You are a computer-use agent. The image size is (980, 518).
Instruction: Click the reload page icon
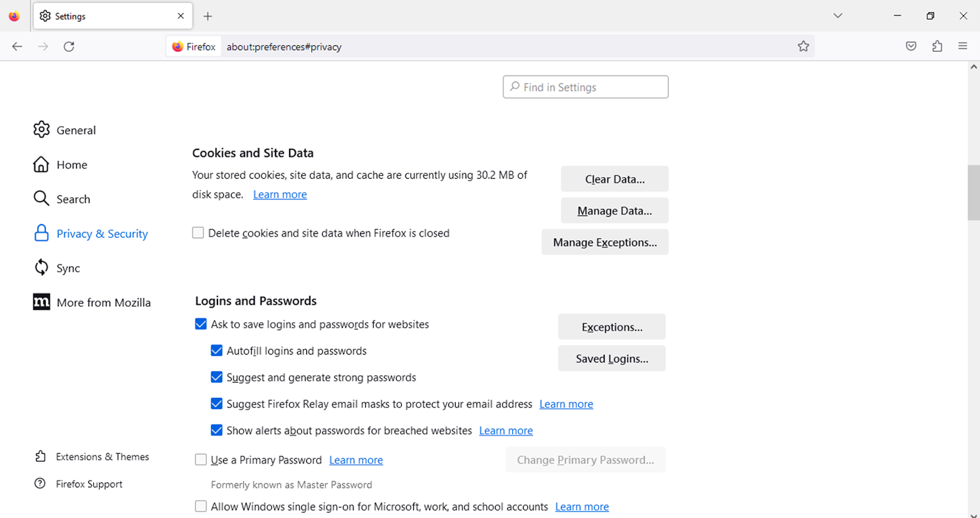tap(69, 47)
